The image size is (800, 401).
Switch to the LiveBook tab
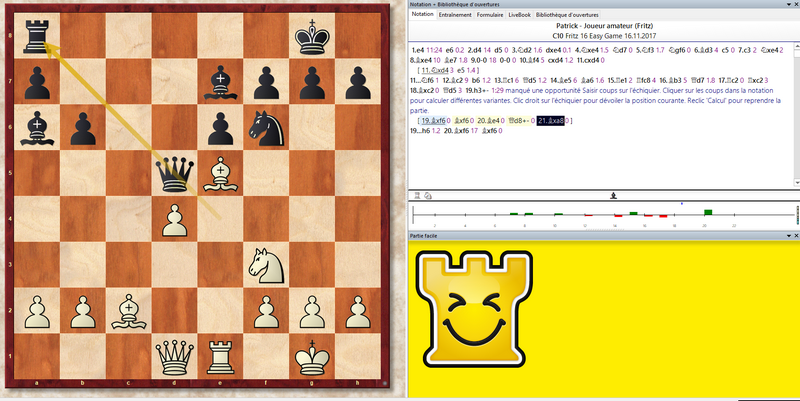coord(519,15)
